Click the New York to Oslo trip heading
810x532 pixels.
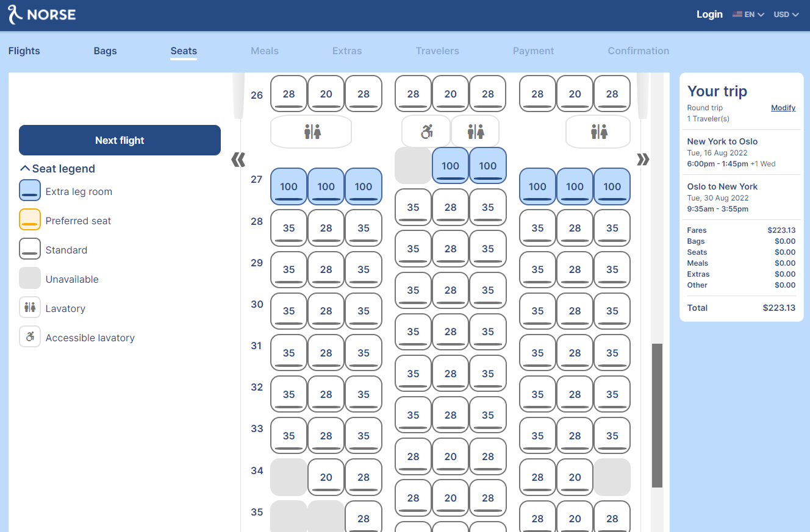coord(722,141)
